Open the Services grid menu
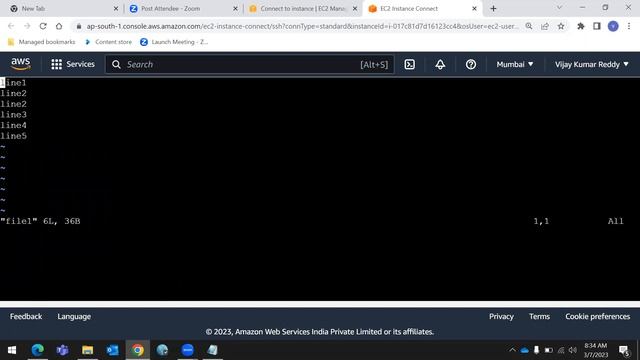 [x=73, y=64]
